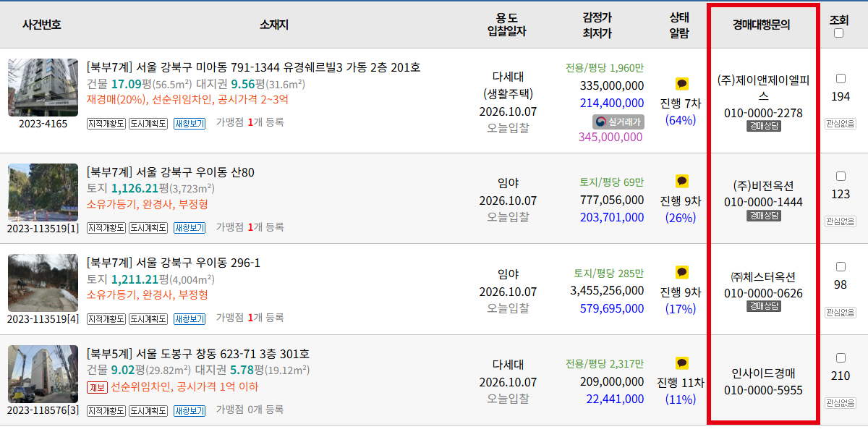The image size is (868, 432).
Task: Check the box for 우이동 산80 row
Action: pos(841,177)
